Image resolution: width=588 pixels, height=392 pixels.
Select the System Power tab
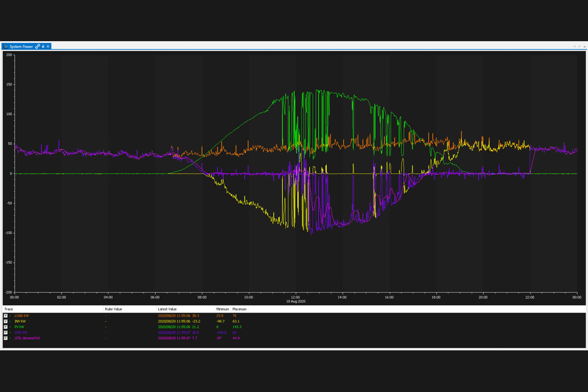click(x=22, y=46)
